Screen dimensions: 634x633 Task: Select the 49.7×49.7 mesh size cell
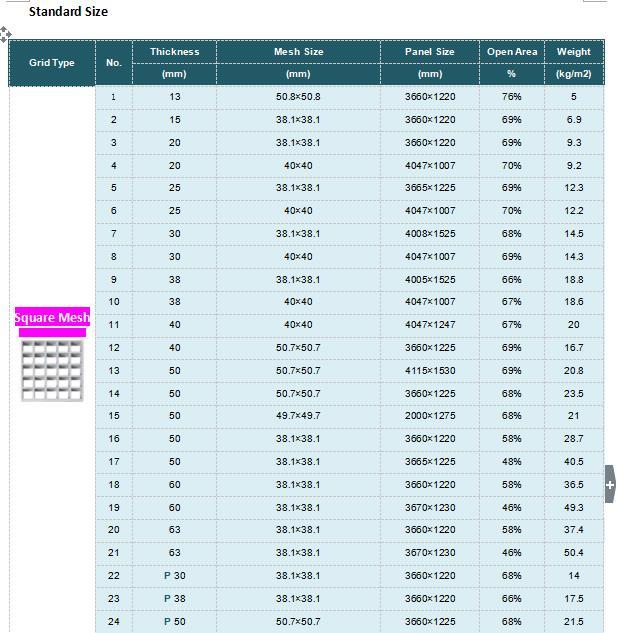[x=298, y=416]
